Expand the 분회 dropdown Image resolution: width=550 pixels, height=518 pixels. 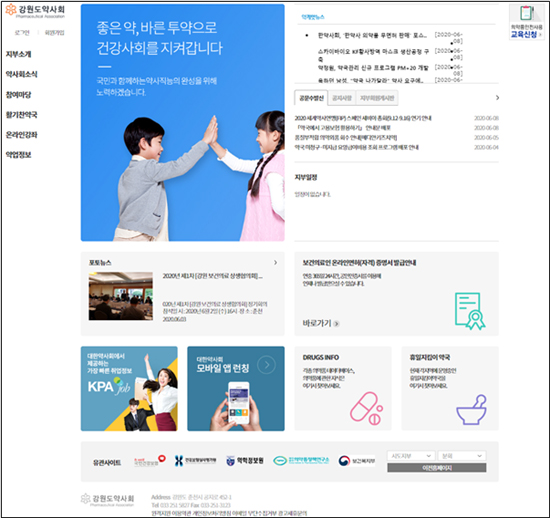(462, 456)
